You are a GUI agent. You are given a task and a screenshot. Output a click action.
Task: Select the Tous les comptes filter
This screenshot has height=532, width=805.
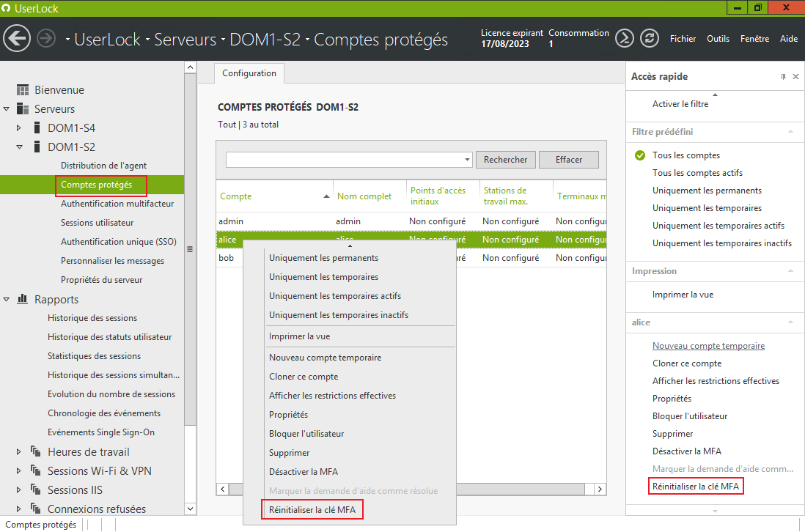pyautogui.click(x=686, y=155)
